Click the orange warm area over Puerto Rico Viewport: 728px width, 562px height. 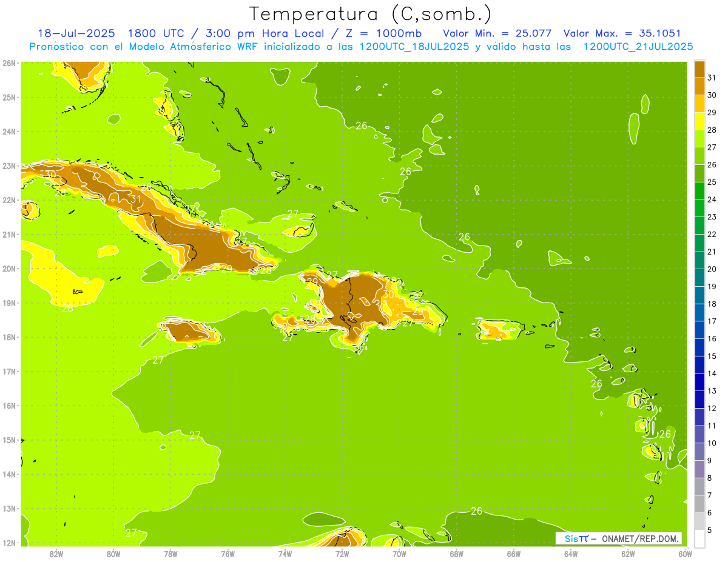point(494,331)
